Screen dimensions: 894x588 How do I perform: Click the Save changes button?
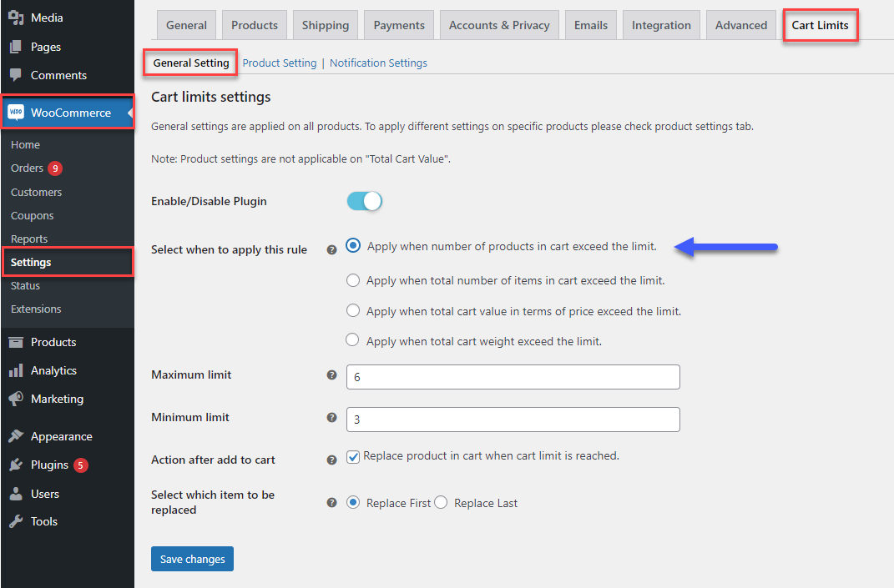click(x=192, y=559)
